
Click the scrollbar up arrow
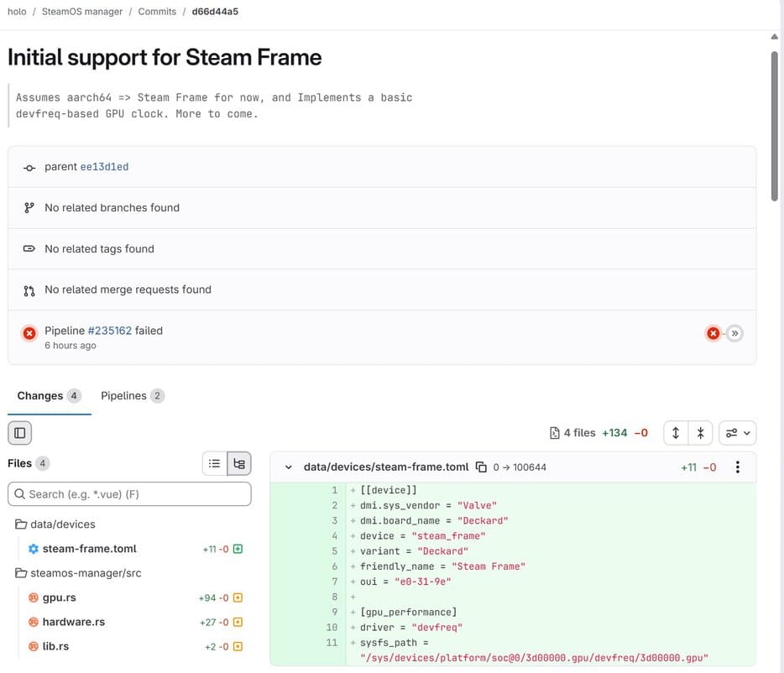775,36
